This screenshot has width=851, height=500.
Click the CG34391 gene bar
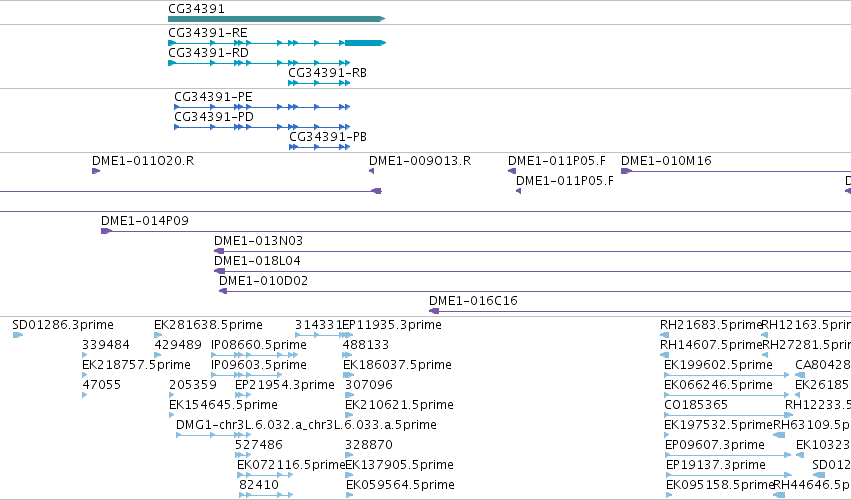[x=276, y=19]
